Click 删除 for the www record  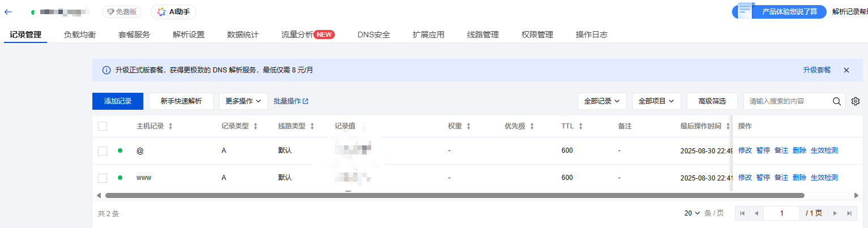(x=799, y=178)
